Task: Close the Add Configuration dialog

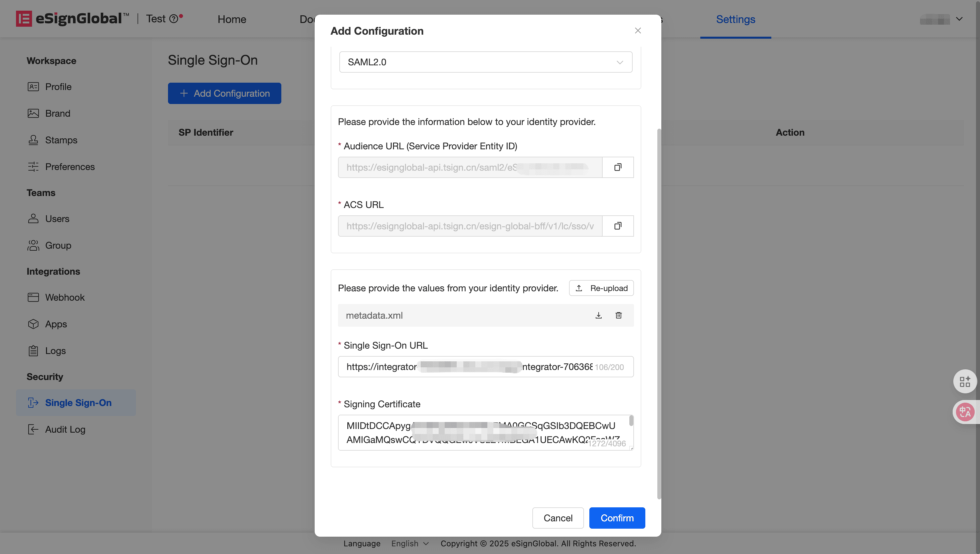Action: (x=638, y=30)
